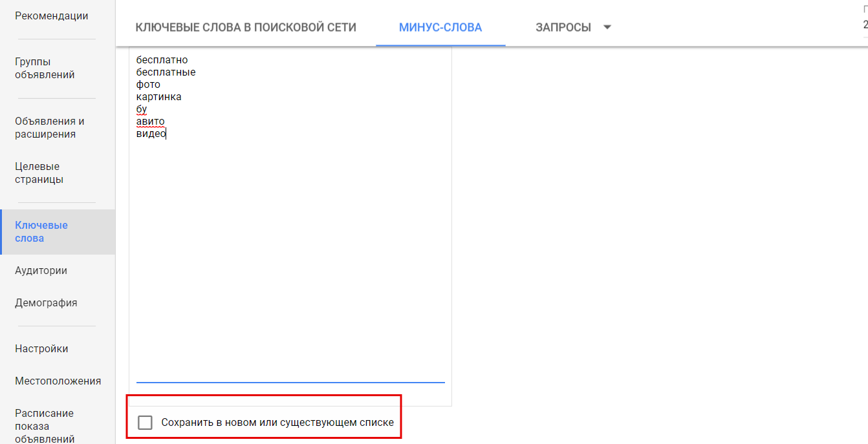The width and height of the screenshot is (868, 444).
Task: Click the word 'авито' in the list
Action: pos(150,120)
